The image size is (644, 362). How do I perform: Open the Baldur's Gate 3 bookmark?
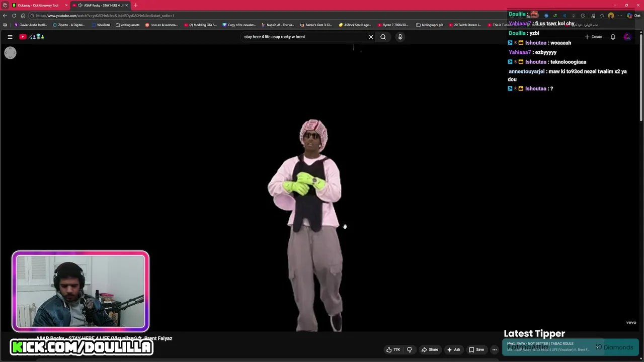pyautogui.click(x=316, y=25)
